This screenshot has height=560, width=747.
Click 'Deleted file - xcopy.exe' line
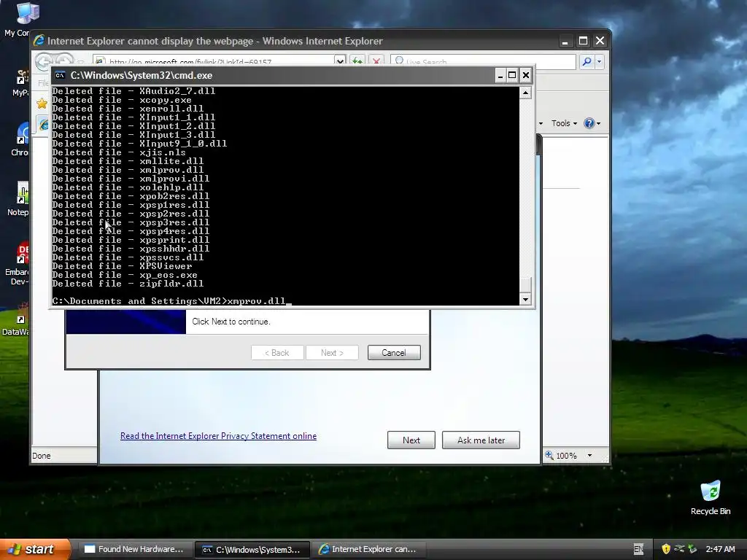tap(122, 100)
